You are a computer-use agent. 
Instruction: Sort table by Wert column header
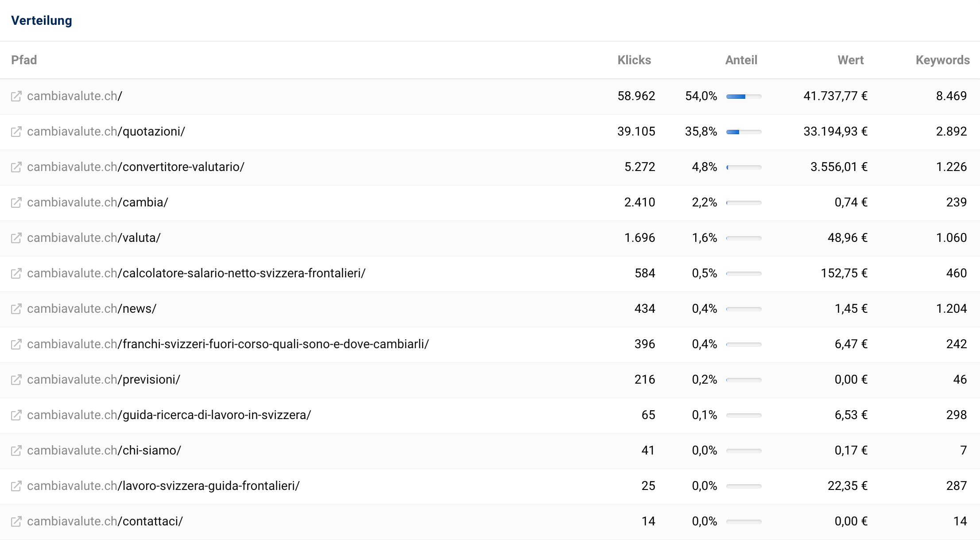(x=850, y=60)
